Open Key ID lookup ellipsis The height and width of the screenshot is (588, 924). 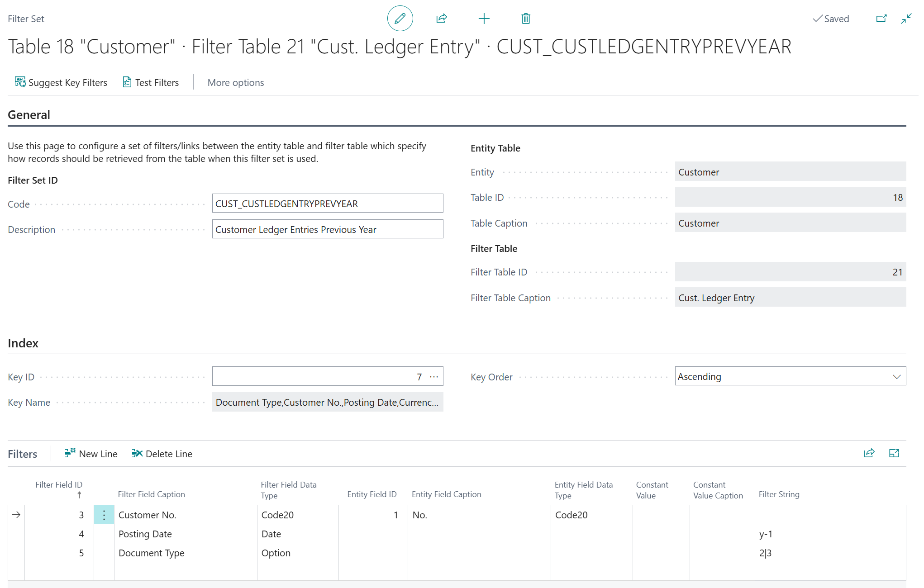[x=433, y=376]
